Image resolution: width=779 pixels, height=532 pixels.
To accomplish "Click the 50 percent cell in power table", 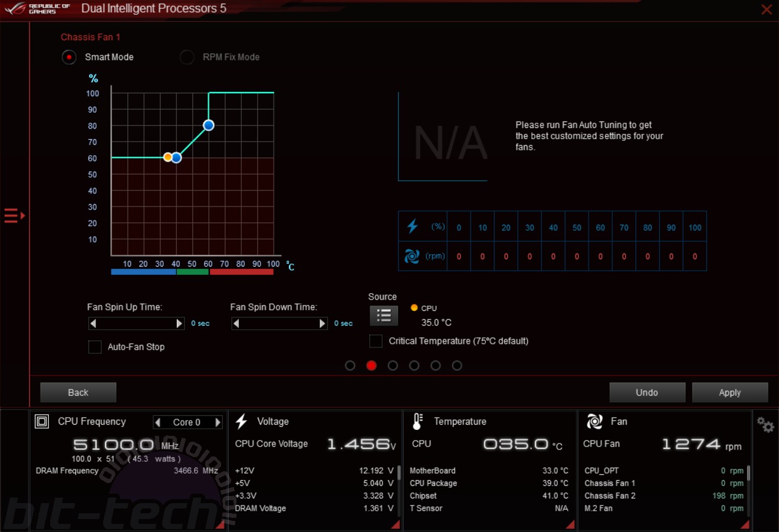I will 577,227.
